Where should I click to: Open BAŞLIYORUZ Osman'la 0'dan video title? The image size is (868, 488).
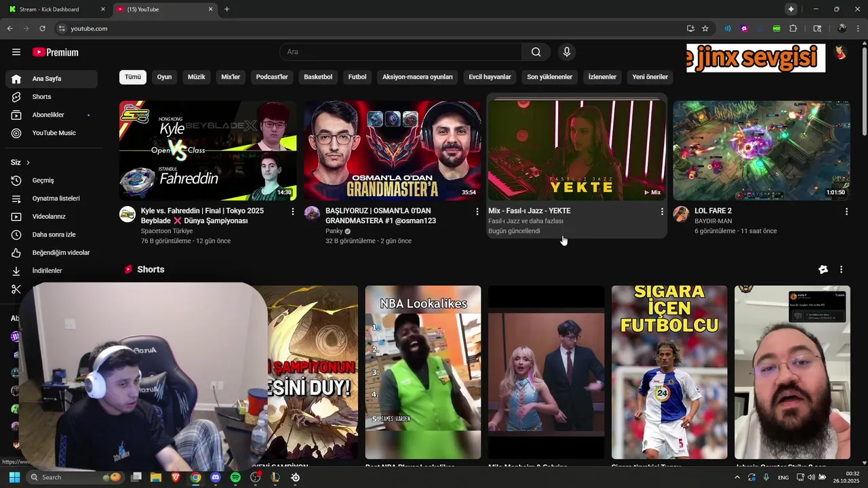coord(380,216)
